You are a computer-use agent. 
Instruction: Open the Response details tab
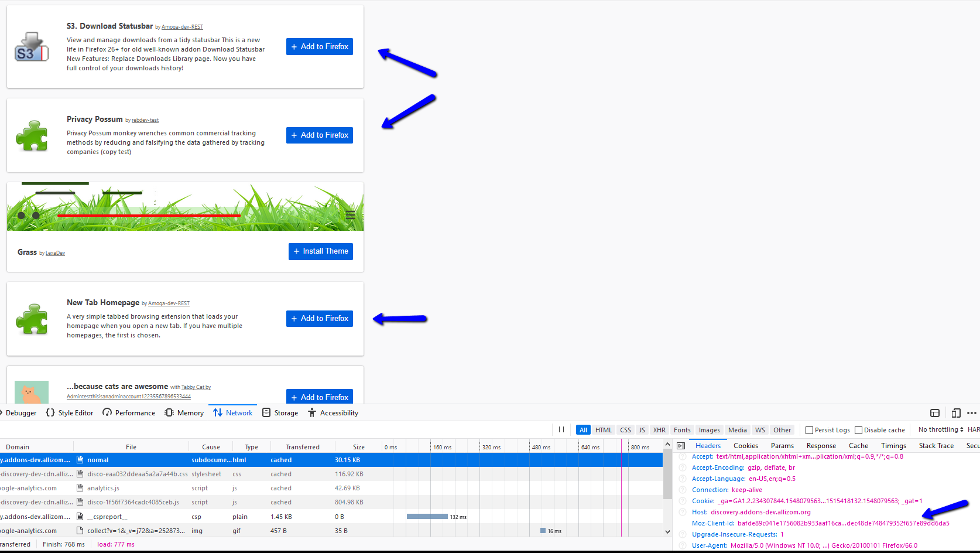click(821, 446)
